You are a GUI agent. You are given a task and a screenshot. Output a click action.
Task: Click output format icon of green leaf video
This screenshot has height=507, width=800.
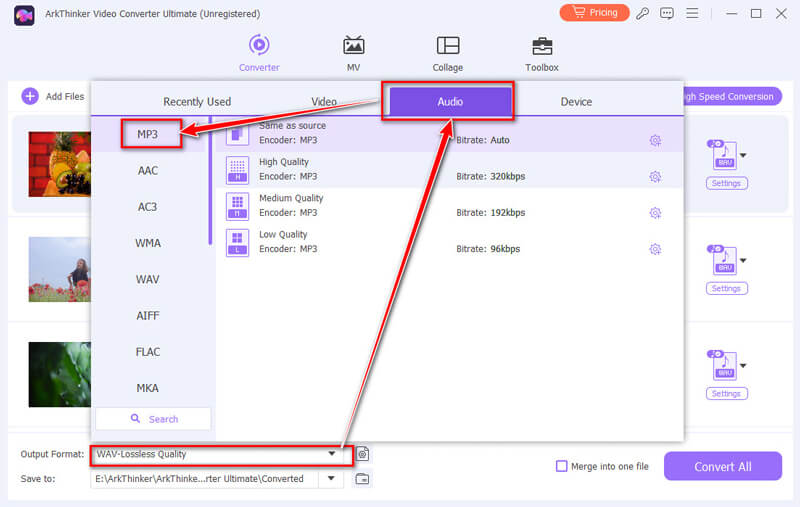(x=724, y=365)
